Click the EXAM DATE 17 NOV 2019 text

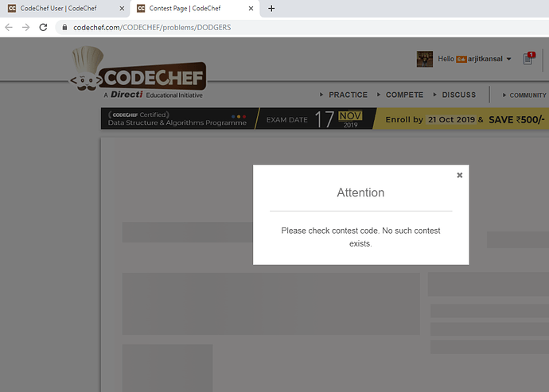(x=314, y=119)
